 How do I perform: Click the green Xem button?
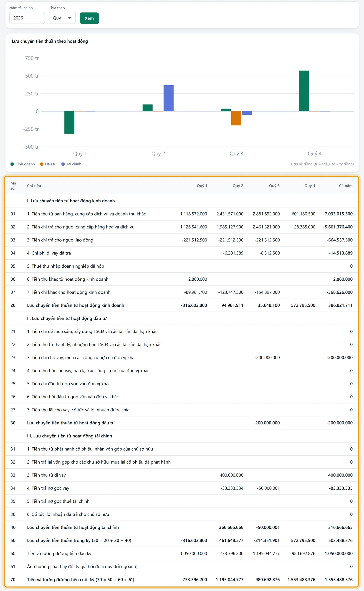[89, 18]
